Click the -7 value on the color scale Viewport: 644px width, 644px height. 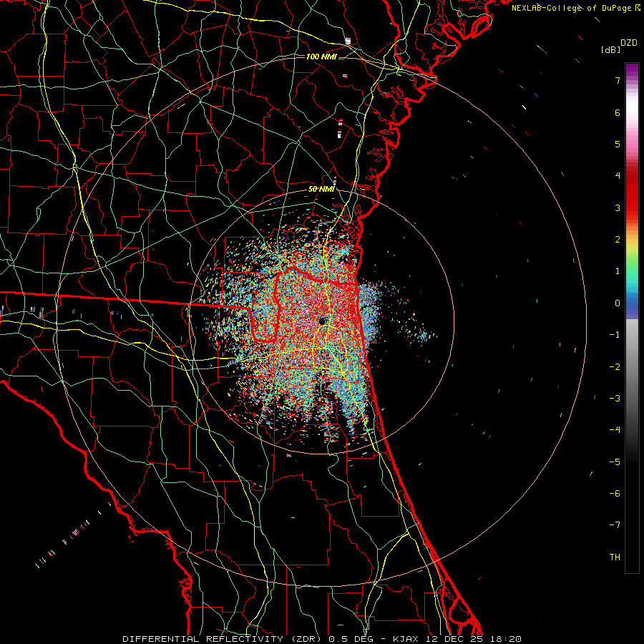pos(615,525)
